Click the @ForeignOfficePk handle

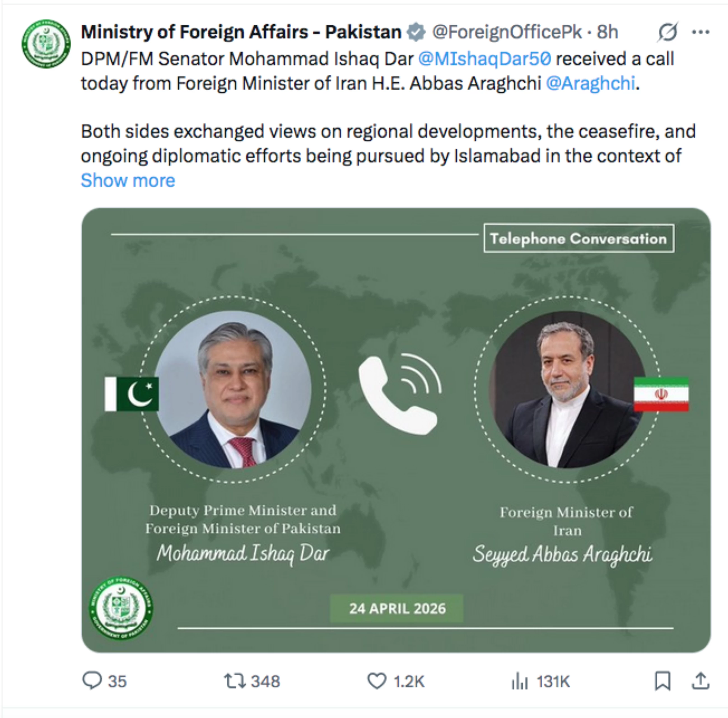pos(507,32)
